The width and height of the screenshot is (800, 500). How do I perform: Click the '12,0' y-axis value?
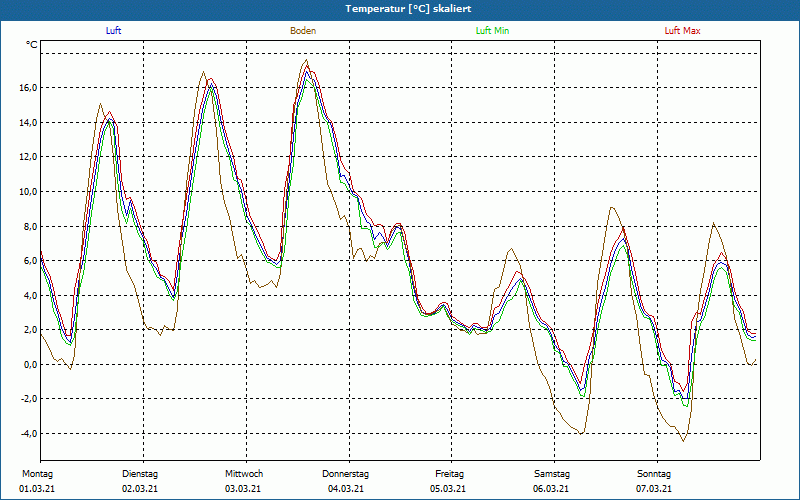click(x=29, y=157)
